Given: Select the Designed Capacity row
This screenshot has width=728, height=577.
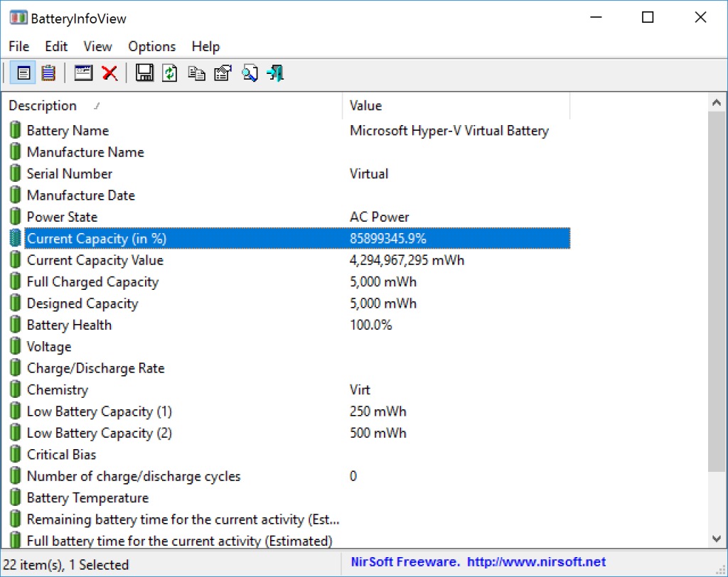Looking at the screenshot, I should (x=82, y=303).
